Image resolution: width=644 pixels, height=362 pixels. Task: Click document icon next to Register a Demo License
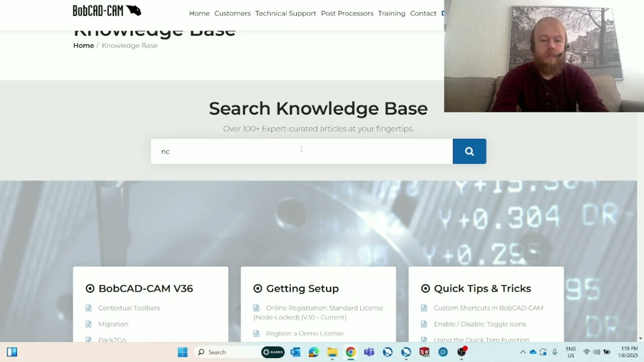(x=256, y=333)
